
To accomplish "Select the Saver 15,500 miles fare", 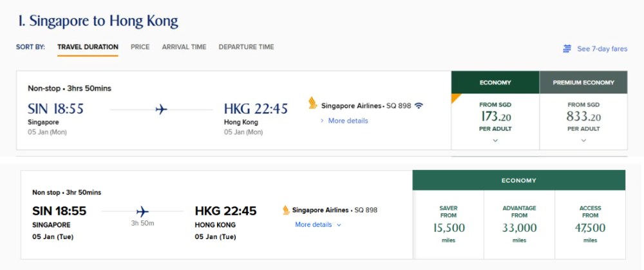I will [x=448, y=224].
